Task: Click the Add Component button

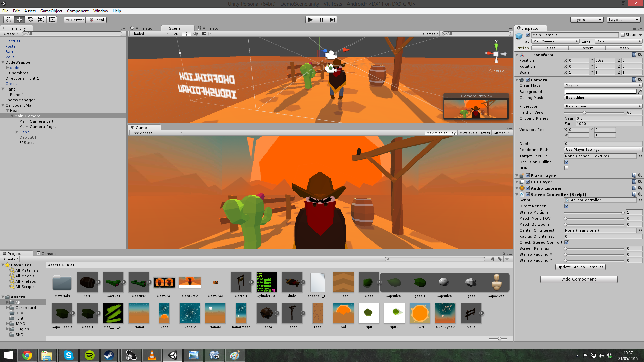Action: (579, 279)
